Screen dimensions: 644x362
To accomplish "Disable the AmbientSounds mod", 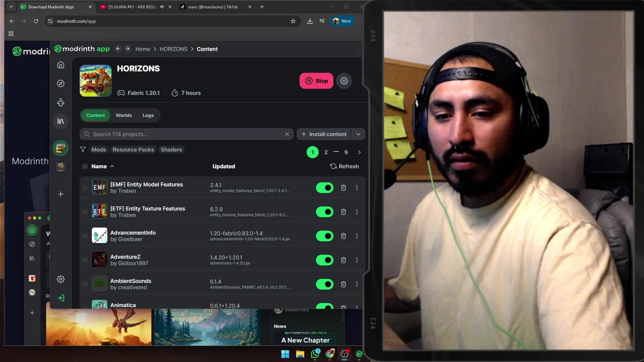I will point(325,284).
